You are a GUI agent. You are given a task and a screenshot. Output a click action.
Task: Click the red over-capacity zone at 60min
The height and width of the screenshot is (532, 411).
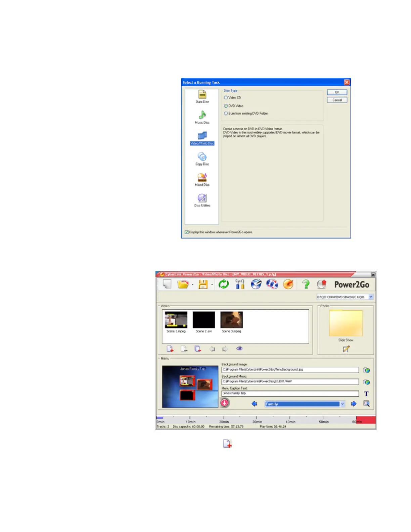366,420
